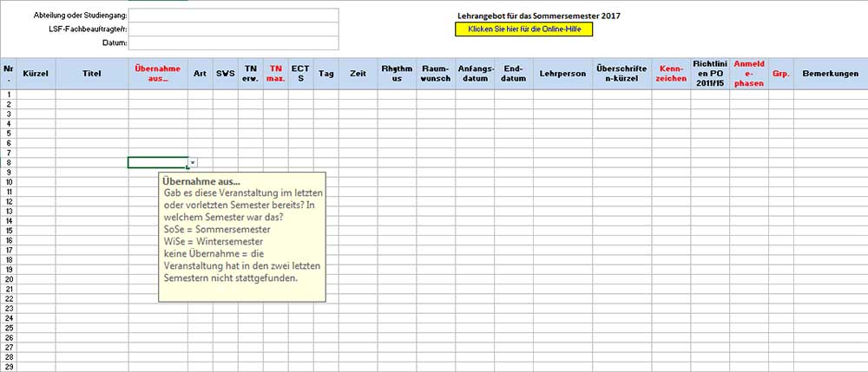Click the Anfangsdatum column header
This screenshot has width=868, height=372.
pos(476,73)
